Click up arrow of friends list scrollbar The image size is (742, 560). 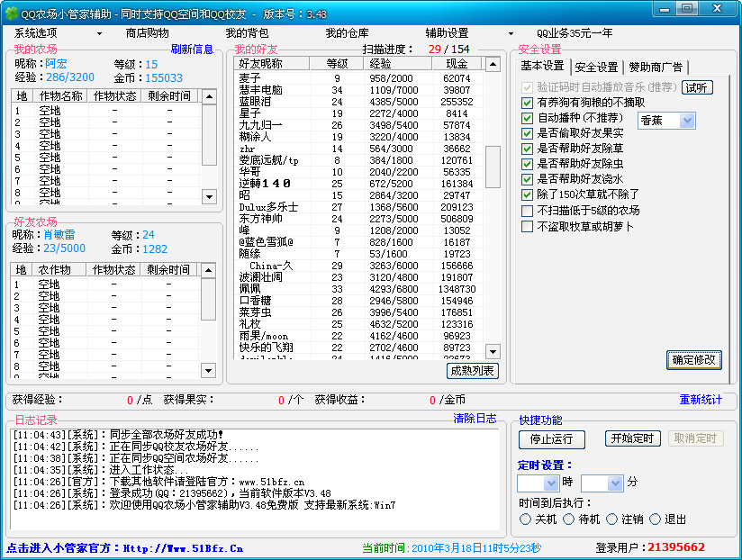pyautogui.click(x=493, y=64)
